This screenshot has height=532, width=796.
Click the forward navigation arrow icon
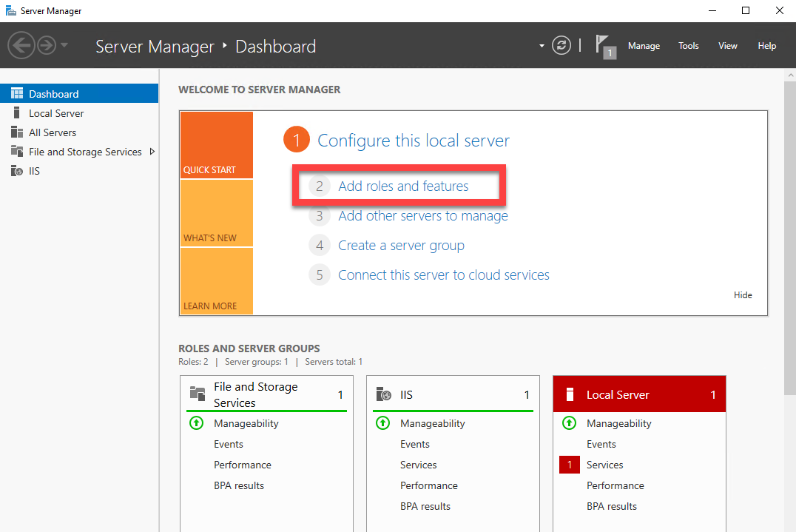pos(46,46)
